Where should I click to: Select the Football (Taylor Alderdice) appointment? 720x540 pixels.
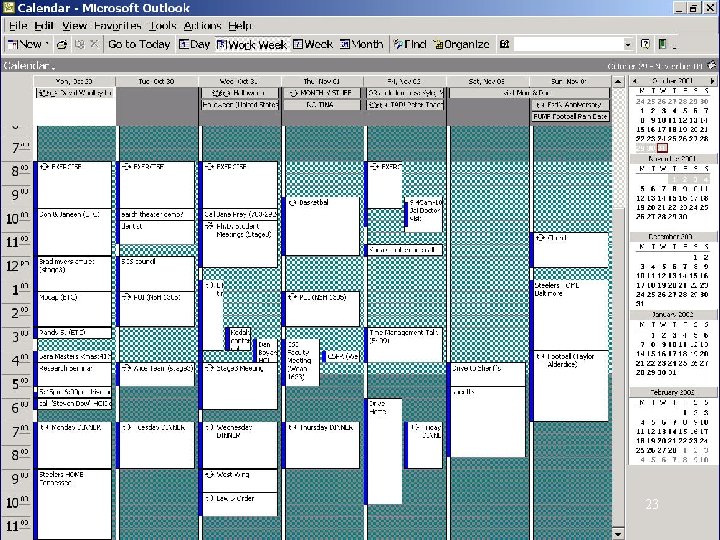[569, 386]
